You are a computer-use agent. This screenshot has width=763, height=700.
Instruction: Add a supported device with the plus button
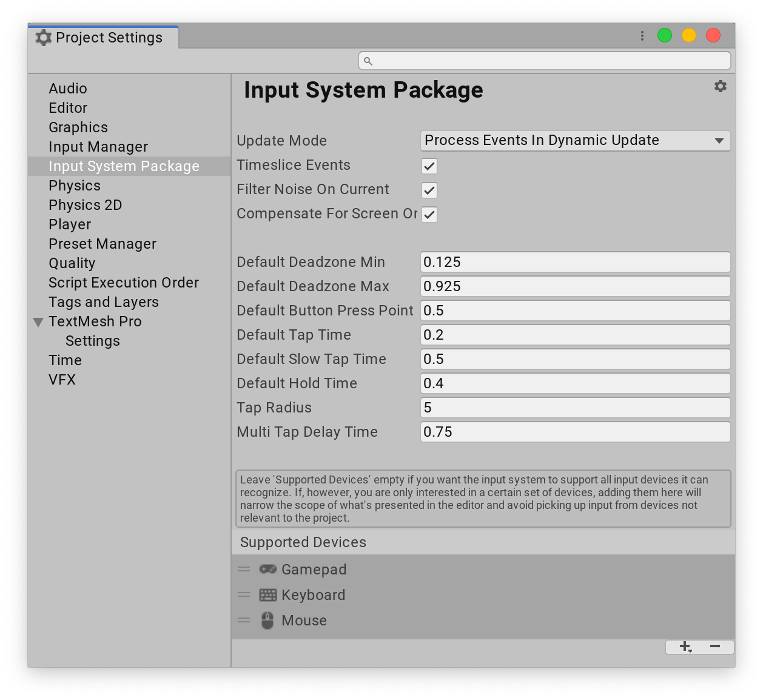pos(685,647)
